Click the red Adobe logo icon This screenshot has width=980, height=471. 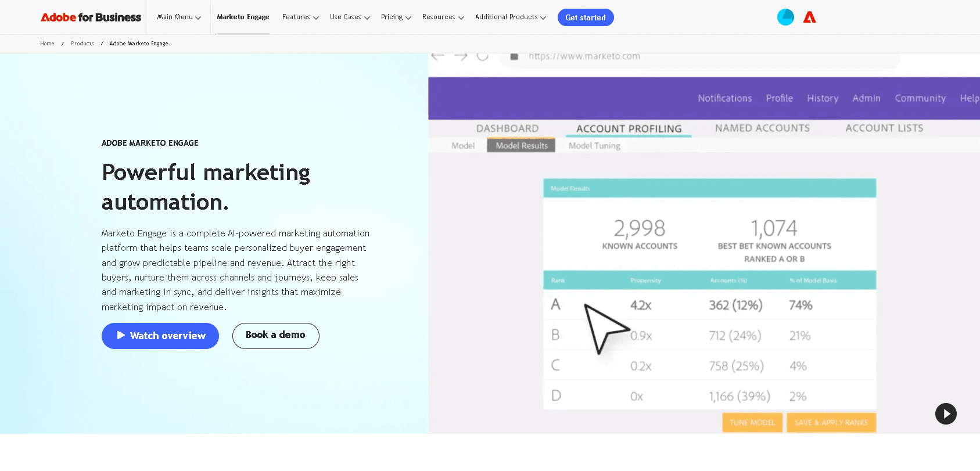pos(810,17)
